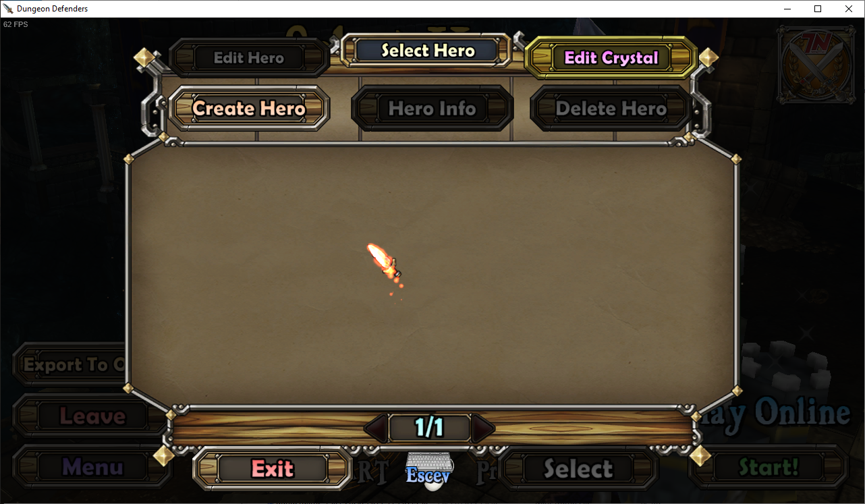This screenshot has width=865, height=504.
Task: Click the Create Hero button
Action: 249,109
